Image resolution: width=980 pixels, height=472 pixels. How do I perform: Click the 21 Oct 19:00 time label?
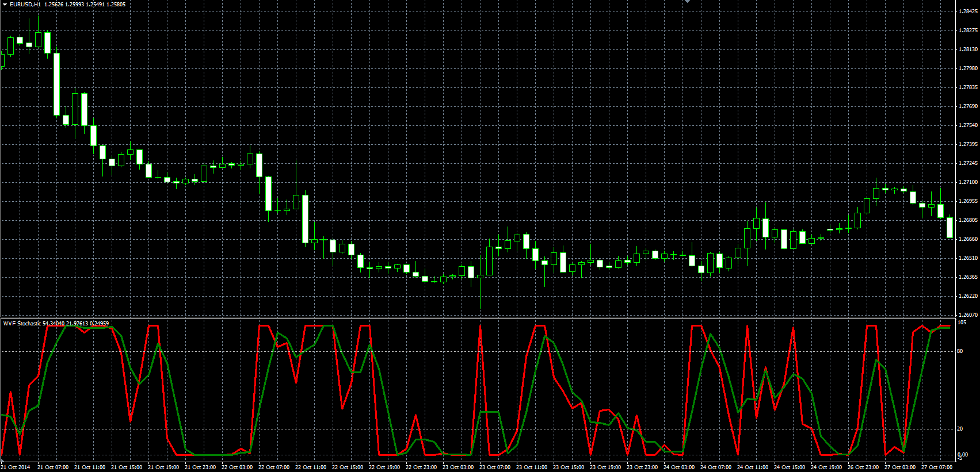point(163,467)
